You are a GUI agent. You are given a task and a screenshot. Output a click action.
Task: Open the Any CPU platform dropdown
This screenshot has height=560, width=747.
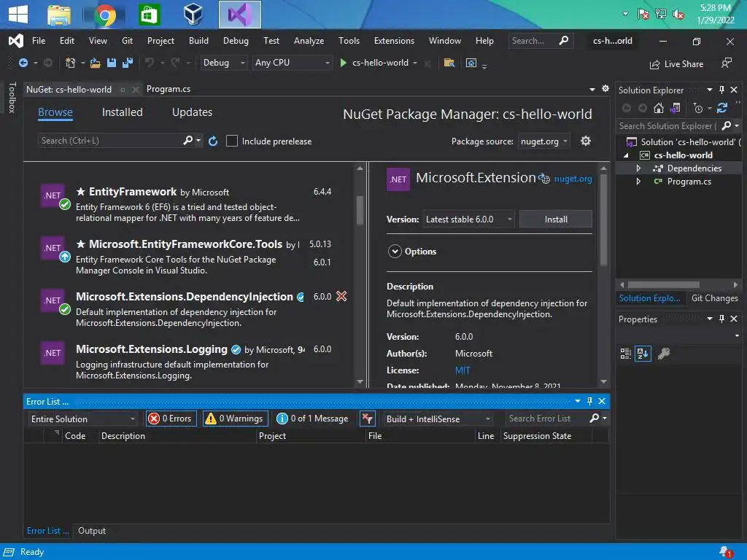(292, 63)
